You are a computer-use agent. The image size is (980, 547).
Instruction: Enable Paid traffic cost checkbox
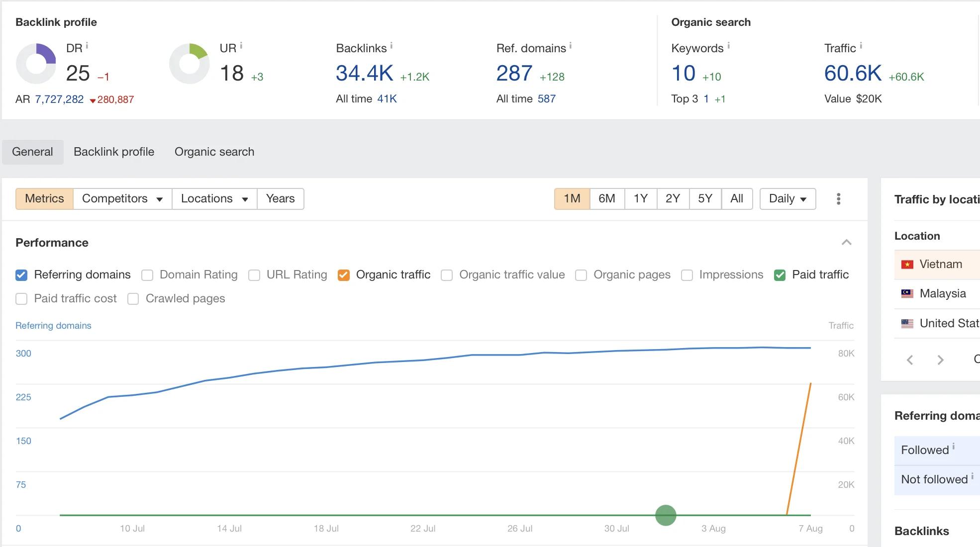(21, 299)
